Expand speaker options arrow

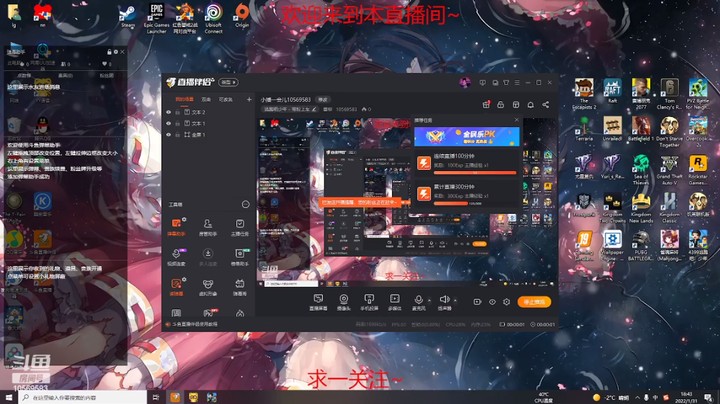pyautogui.click(x=455, y=300)
